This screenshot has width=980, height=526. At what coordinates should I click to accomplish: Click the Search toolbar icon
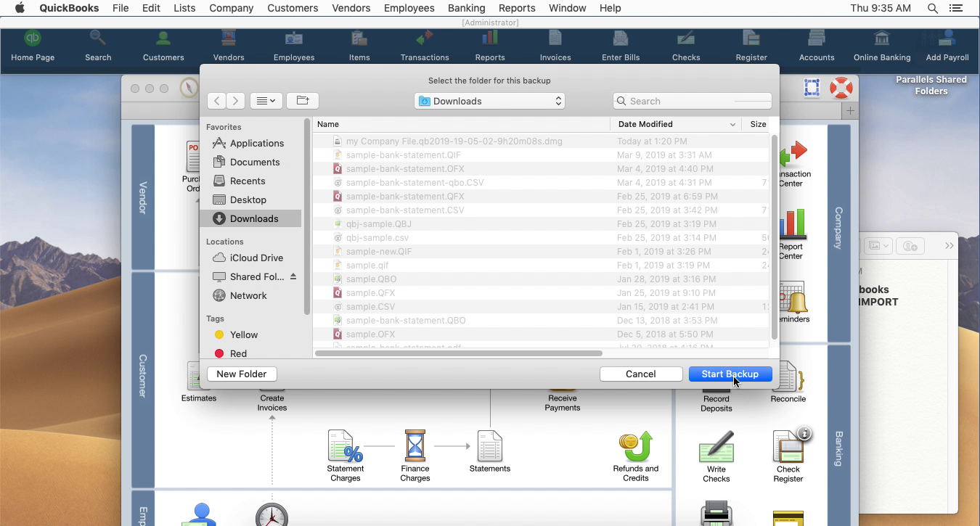pos(98,46)
